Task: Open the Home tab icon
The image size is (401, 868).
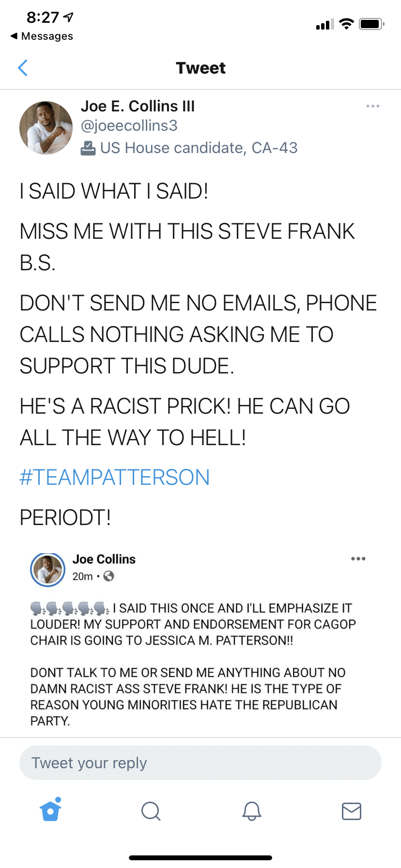Action: click(51, 810)
